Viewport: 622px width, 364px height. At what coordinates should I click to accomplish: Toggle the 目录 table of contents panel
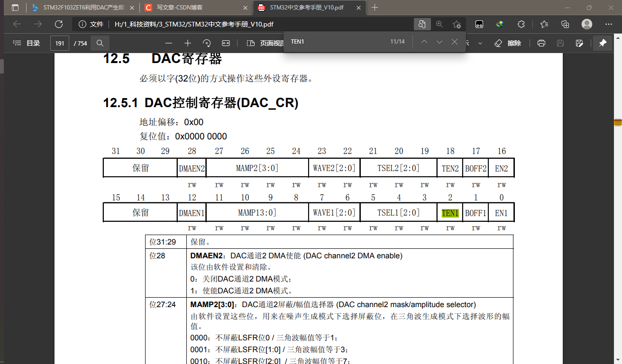[27, 43]
